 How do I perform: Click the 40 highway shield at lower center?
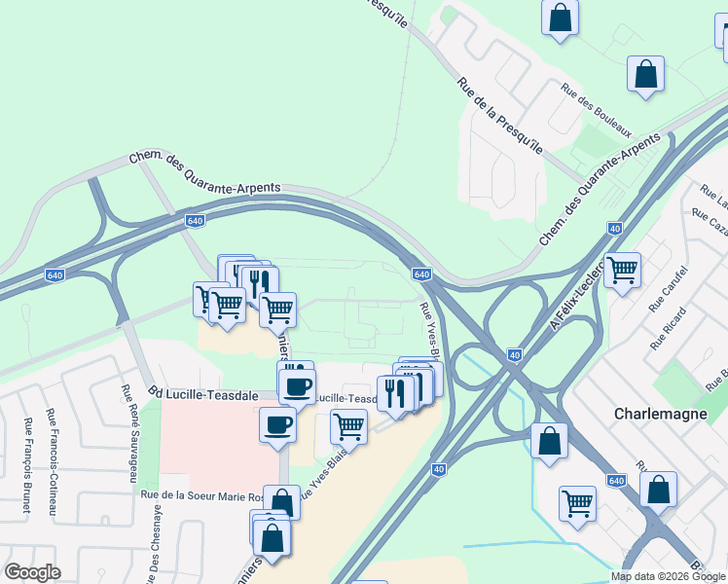[439, 470]
